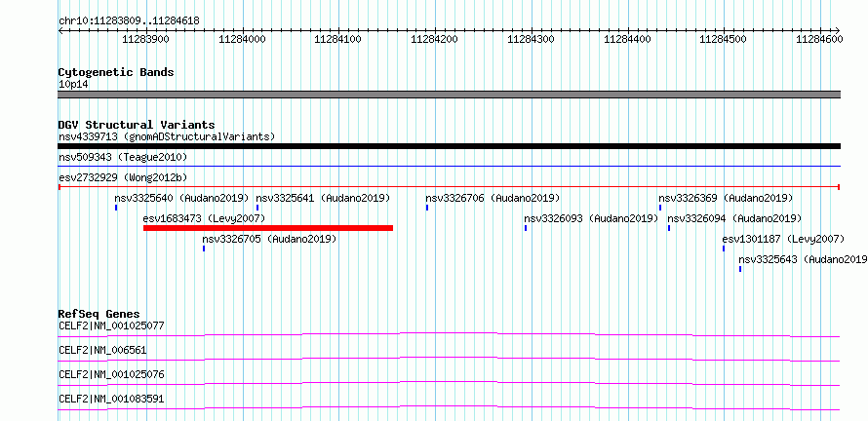The width and height of the screenshot is (868, 421).
Task: Open the nsv3326706 (Audano2019) label
Action: click(493, 198)
